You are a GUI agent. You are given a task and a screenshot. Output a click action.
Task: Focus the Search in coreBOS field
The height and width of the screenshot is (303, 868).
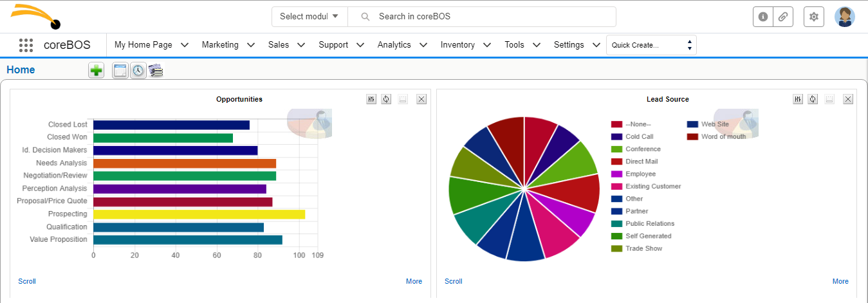coord(482,17)
